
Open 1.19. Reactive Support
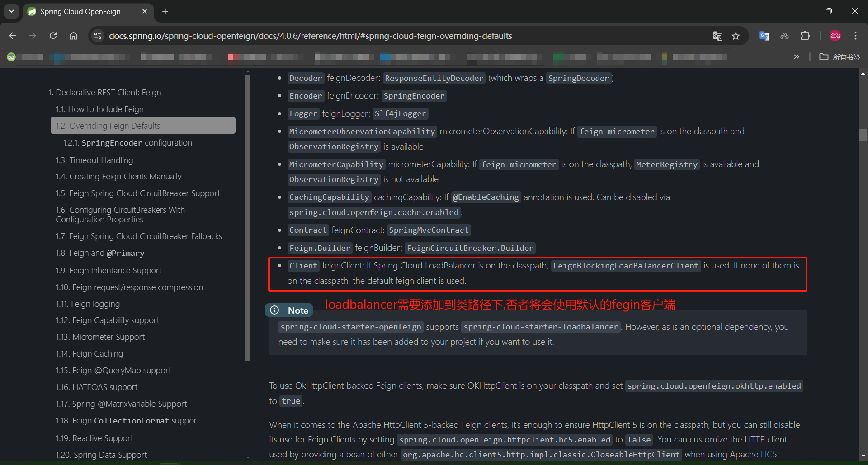coord(94,438)
